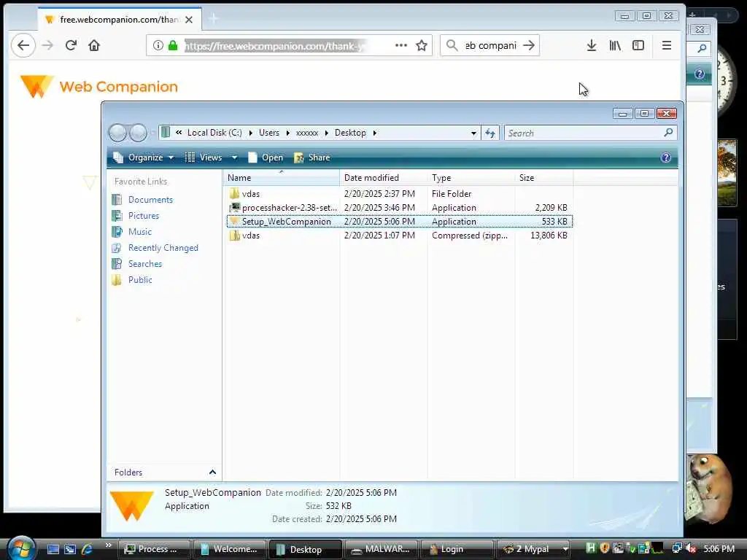Reload the webcompanion page
This screenshot has width=747, height=560.
click(71, 46)
